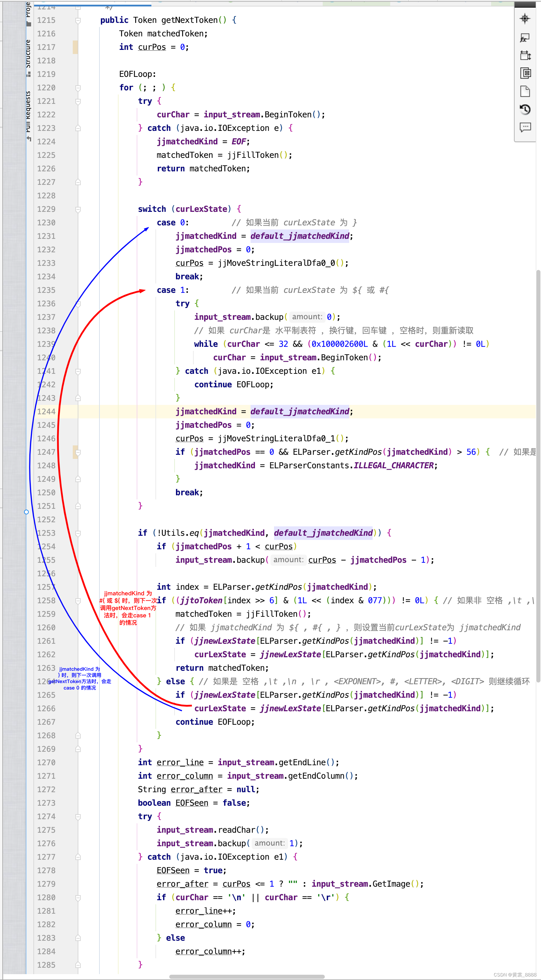Click 'Utils.eq' call on line 1253
This screenshot has height=980, width=541.
pos(180,533)
